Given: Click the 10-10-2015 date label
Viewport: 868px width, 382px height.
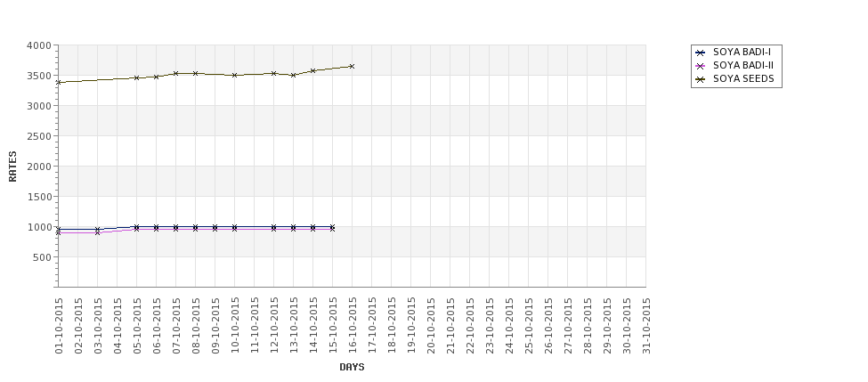Looking at the screenshot, I should [235, 326].
